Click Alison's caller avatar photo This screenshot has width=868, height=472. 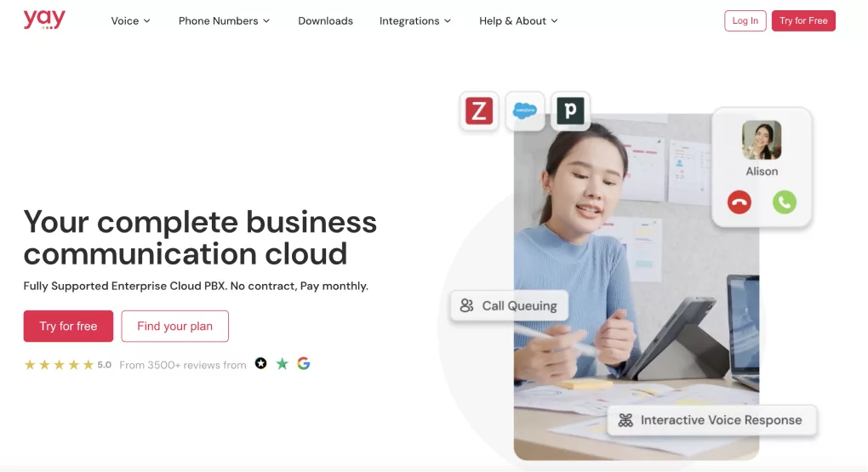tap(762, 140)
